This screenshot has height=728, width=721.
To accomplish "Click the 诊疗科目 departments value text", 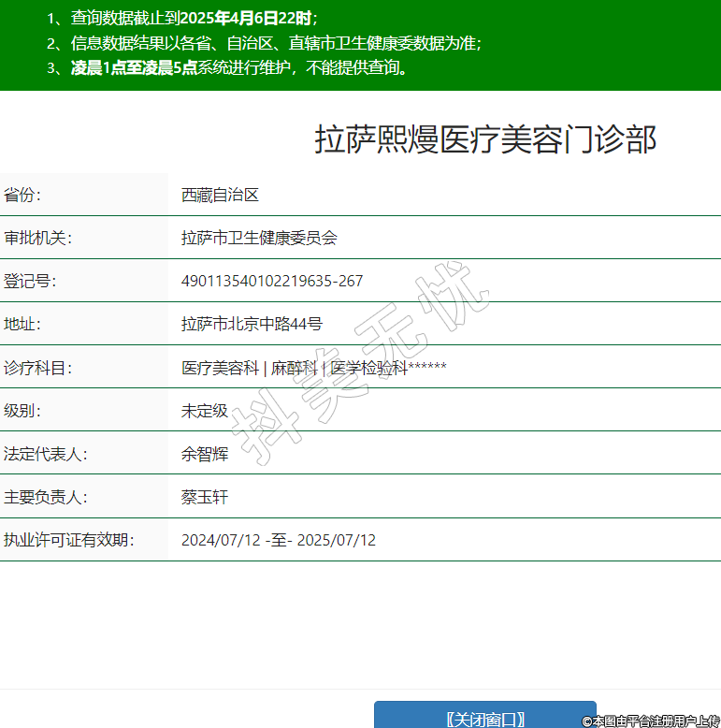I will (313, 368).
